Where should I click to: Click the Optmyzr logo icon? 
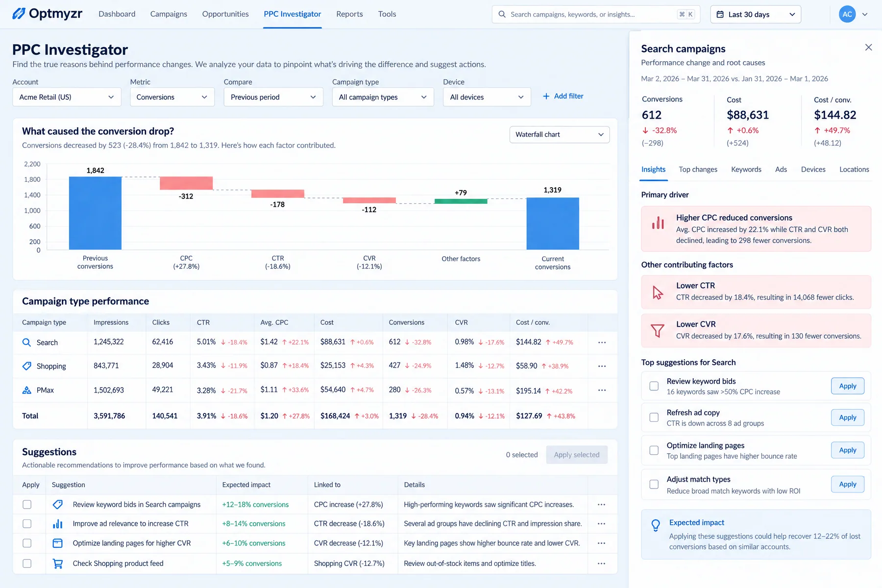19,14
